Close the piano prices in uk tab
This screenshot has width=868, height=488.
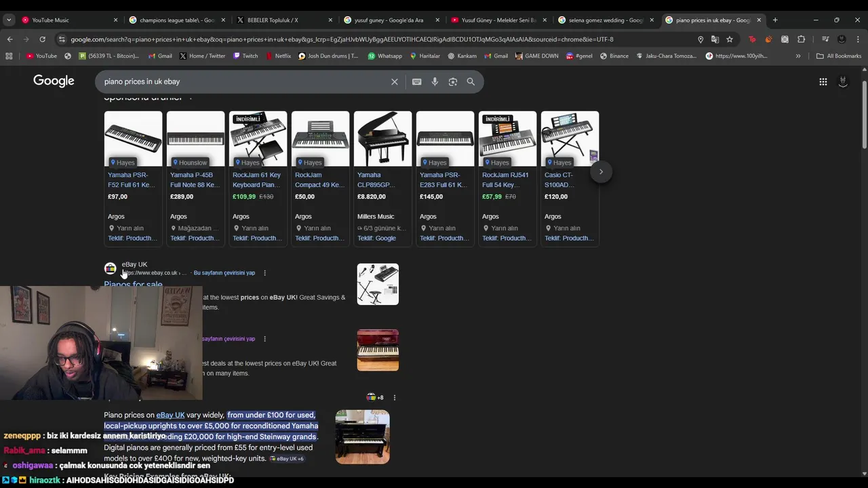759,20
